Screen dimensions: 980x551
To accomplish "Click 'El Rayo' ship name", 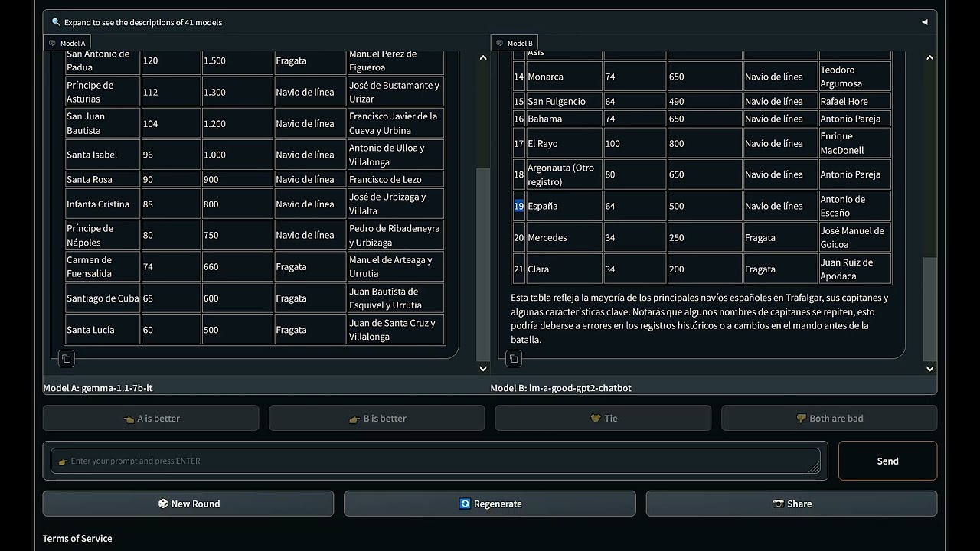I will pos(543,143).
